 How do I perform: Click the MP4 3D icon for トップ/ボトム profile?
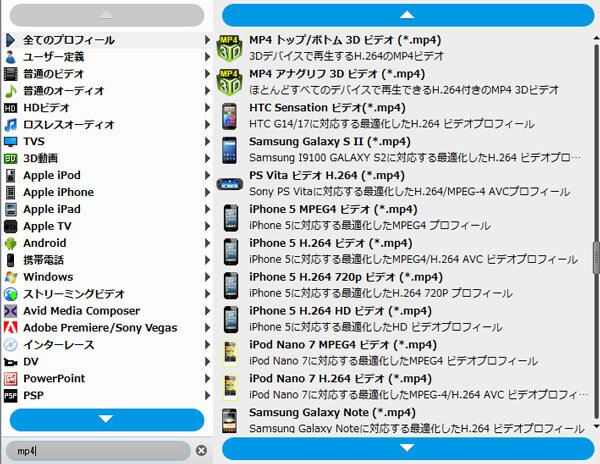point(230,48)
